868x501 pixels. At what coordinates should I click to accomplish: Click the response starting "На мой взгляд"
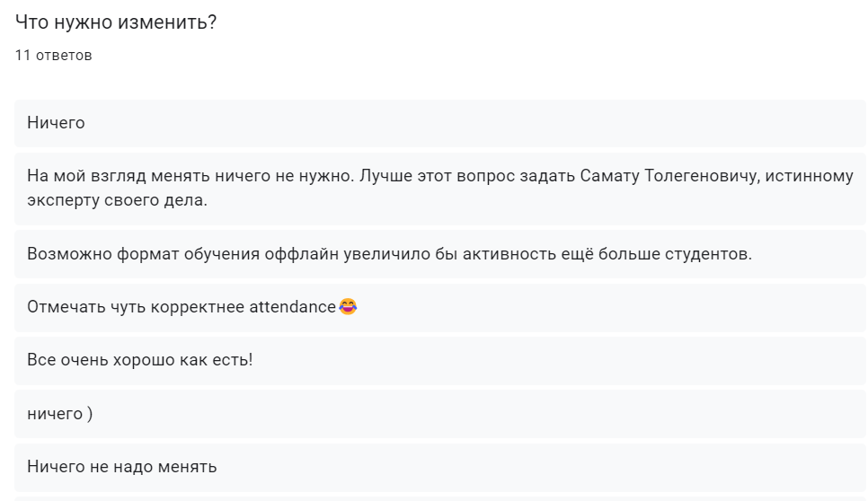point(439,188)
